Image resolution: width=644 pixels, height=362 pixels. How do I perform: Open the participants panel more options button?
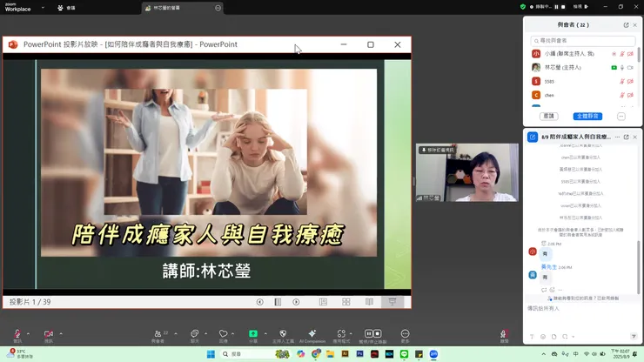point(621,117)
